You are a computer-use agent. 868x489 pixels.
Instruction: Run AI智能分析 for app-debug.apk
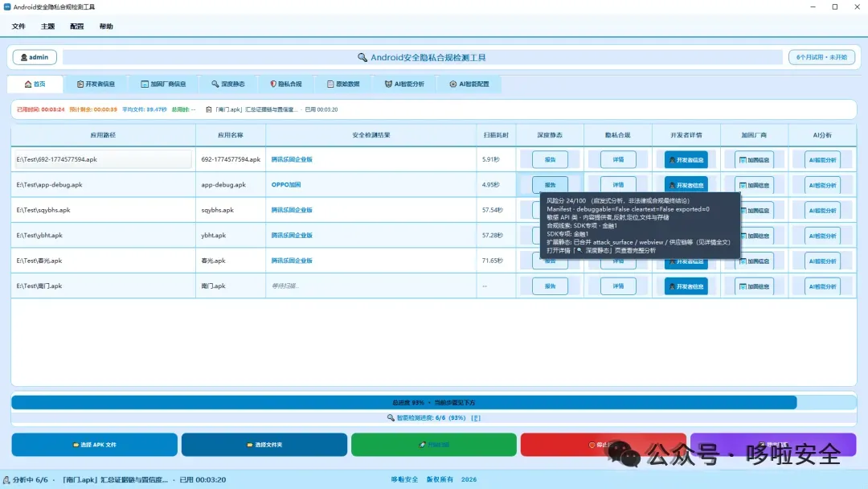click(822, 185)
